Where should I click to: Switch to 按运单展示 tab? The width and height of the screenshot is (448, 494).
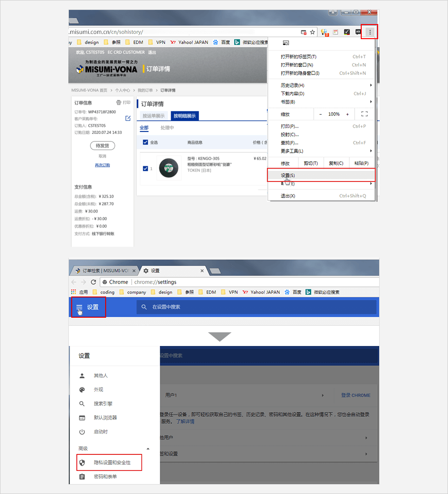coord(154,115)
